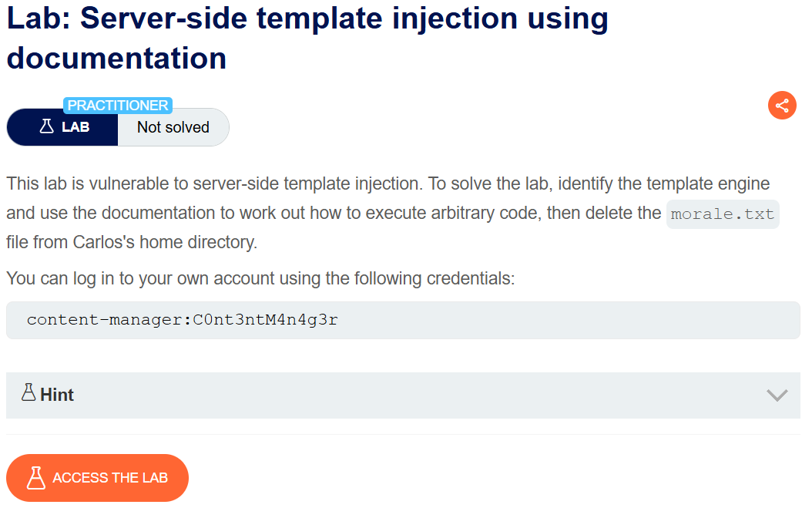
Task: Click the share icon to share this lab
Action: [782, 106]
